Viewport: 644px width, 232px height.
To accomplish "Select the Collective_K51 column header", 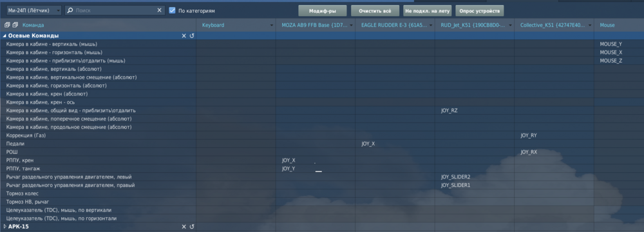I will [x=553, y=25].
